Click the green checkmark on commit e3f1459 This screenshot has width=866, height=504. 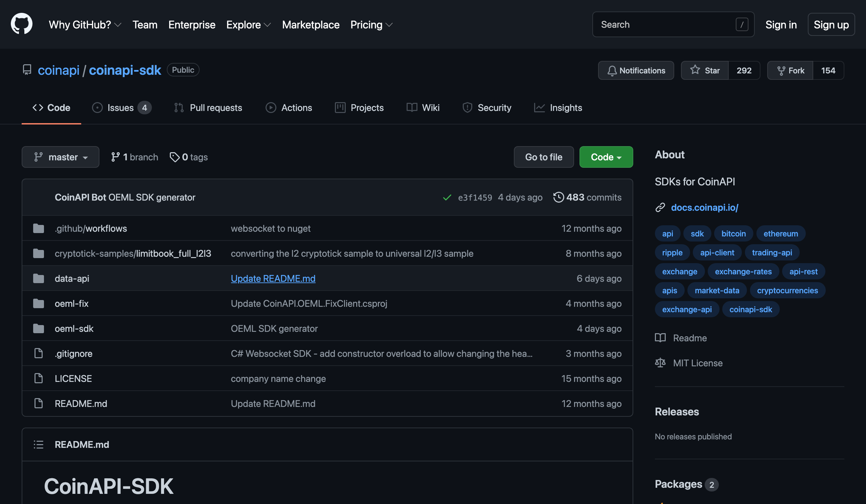click(447, 198)
